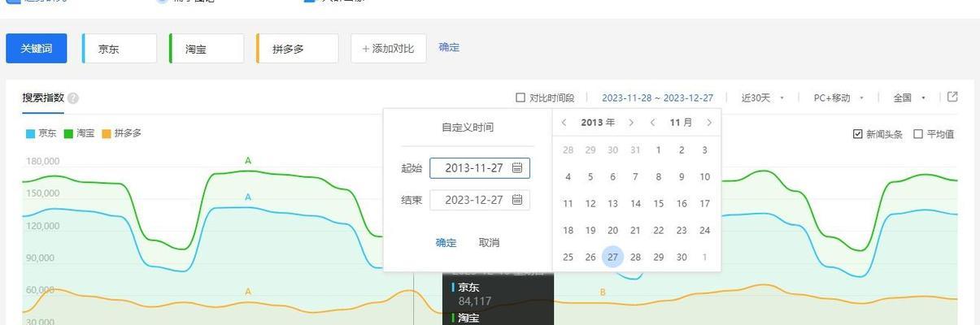Open the 近30天 time range dropdown

763,97
